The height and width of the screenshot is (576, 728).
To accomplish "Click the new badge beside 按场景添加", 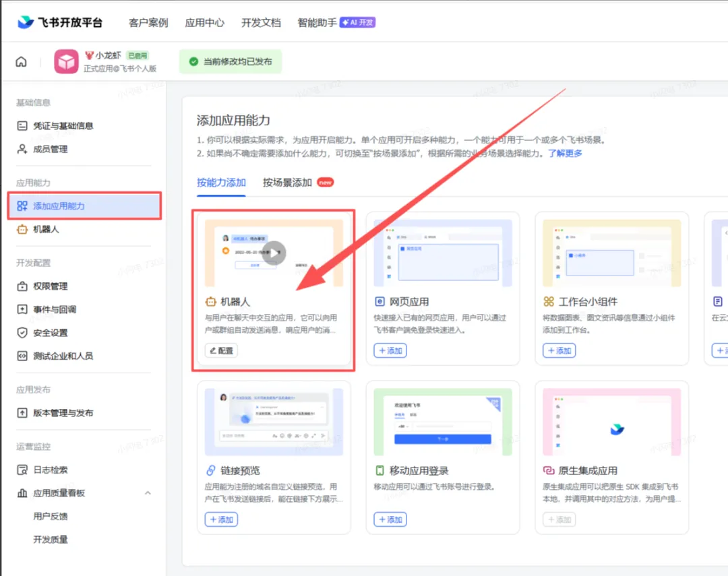I will 325,183.
